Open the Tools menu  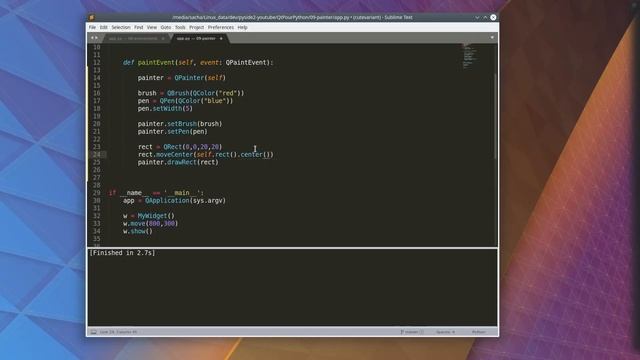click(180, 27)
